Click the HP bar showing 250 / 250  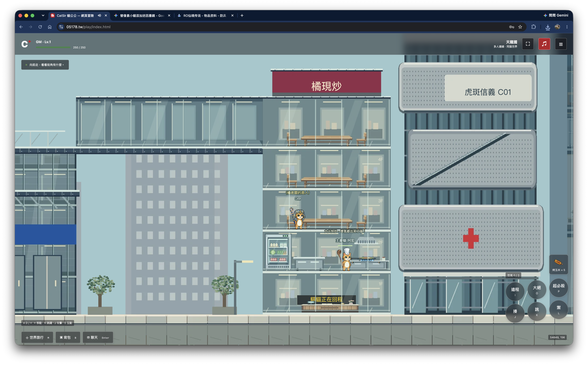click(53, 47)
